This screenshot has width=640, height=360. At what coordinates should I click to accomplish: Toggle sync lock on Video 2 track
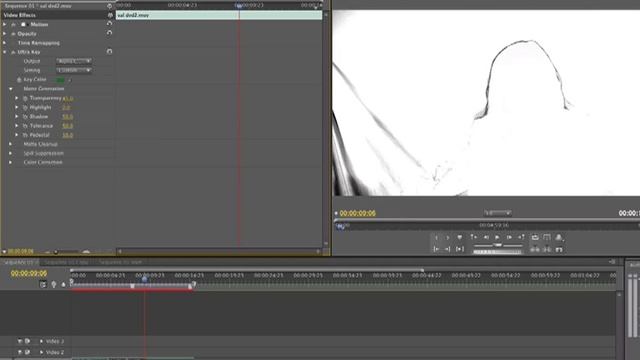pyautogui.click(x=27, y=352)
